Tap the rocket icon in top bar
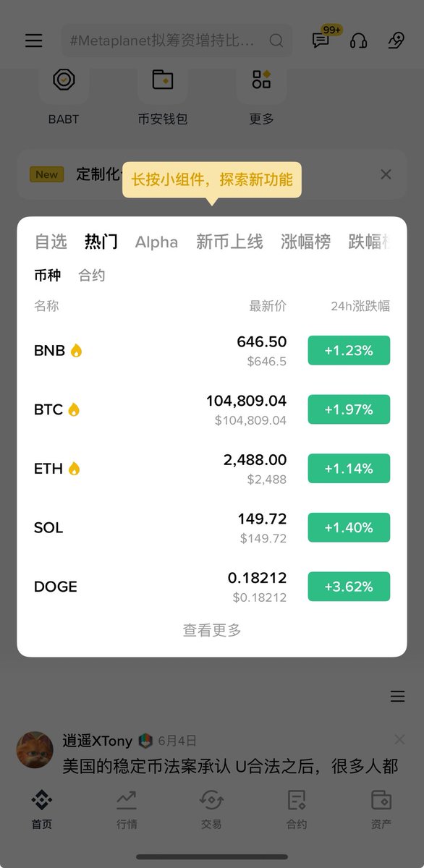 coord(396,41)
